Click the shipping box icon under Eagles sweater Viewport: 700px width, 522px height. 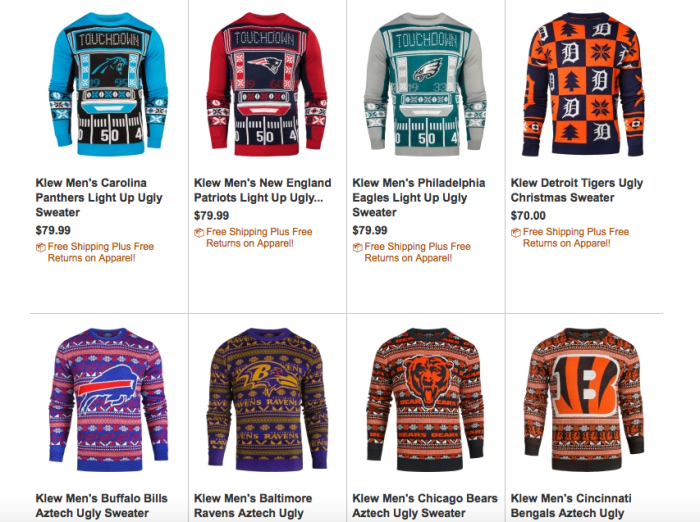358,247
